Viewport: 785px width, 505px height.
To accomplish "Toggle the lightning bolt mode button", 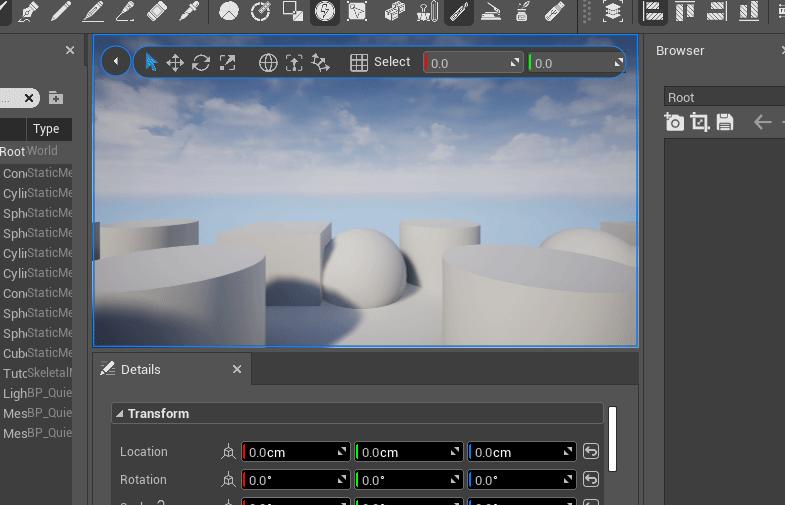I will (x=325, y=12).
